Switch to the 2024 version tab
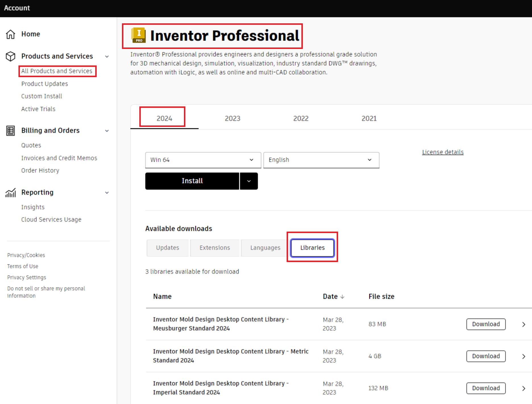 pyautogui.click(x=164, y=118)
